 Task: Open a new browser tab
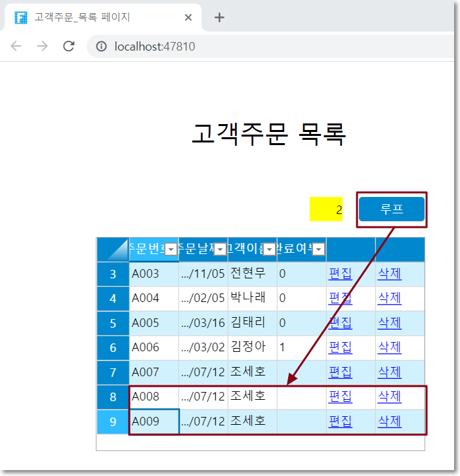click(x=220, y=18)
